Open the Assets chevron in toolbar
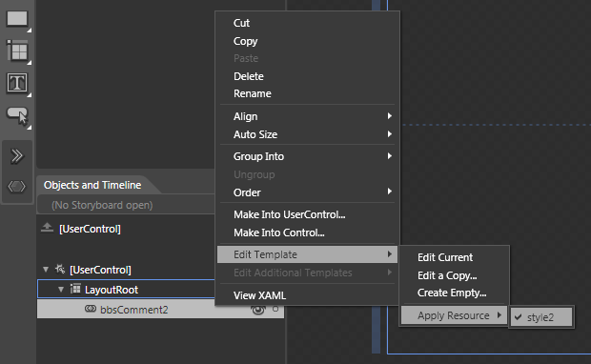 (16, 155)
